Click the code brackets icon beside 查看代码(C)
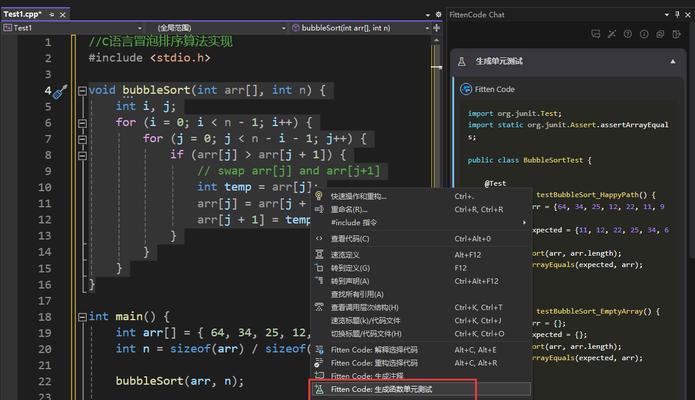Screen dimensions: 695x400 [x=319, y=239]
